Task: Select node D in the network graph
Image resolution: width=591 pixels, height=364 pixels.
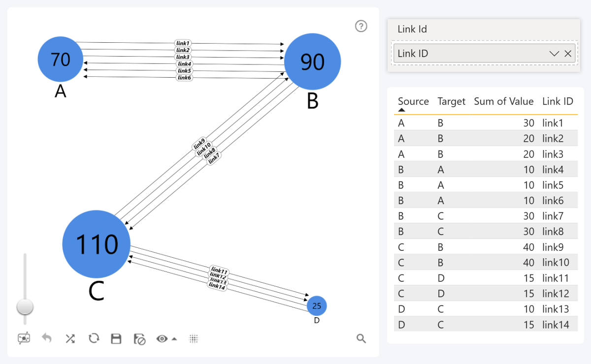Action: (316, 305)
